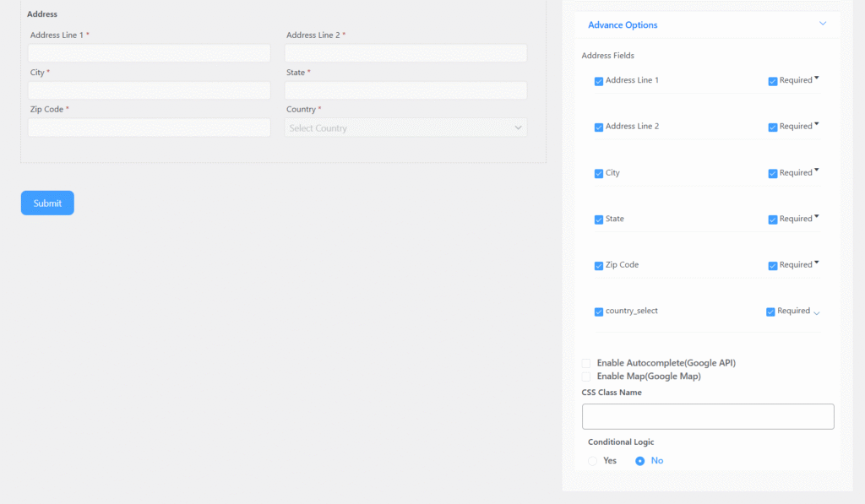Uncheck the country_select field checkbox
The image size is (865, 504).
click(599, 312)
